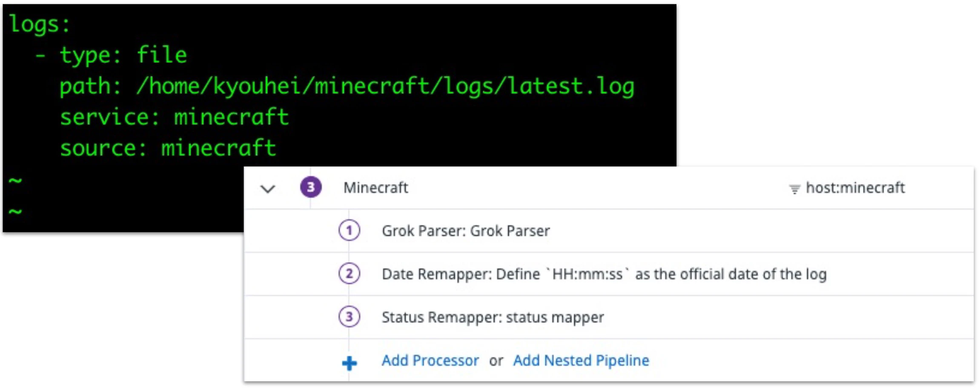
Task: Click step number 1 circle icon
Action: pyautogui.click(x=349, y=231)
